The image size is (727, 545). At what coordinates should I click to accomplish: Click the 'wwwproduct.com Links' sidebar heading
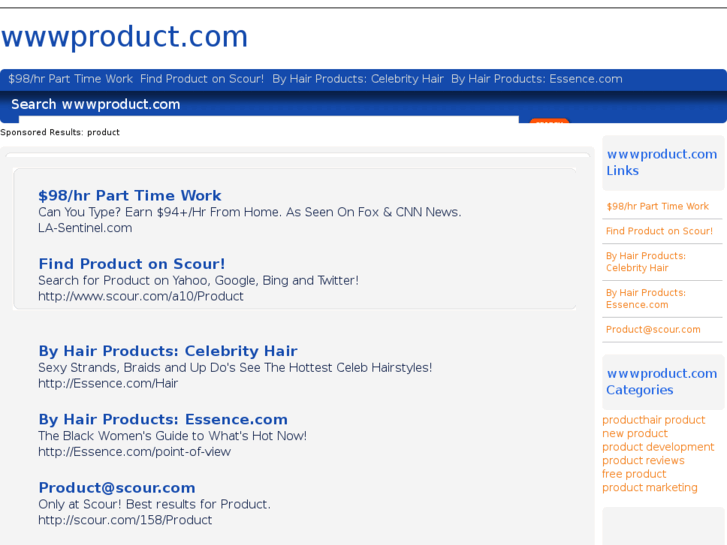pos(662,162)
